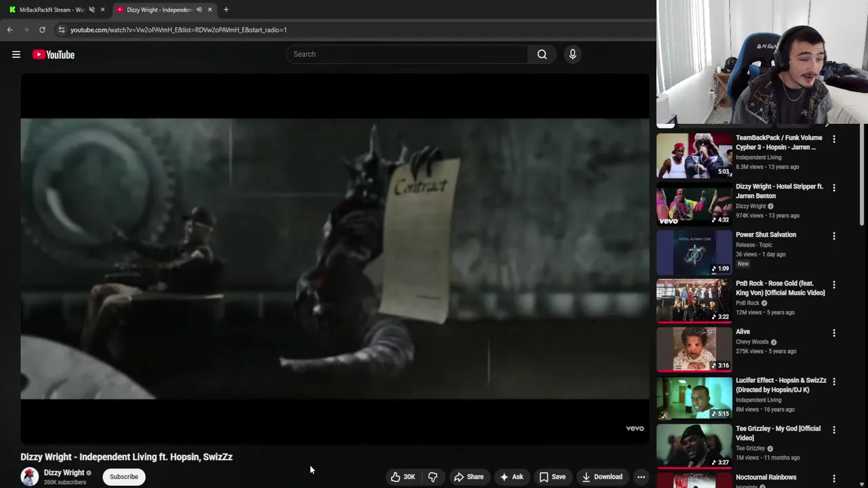Open options menu for Power Shut Salvation

[x=834, y=236]
